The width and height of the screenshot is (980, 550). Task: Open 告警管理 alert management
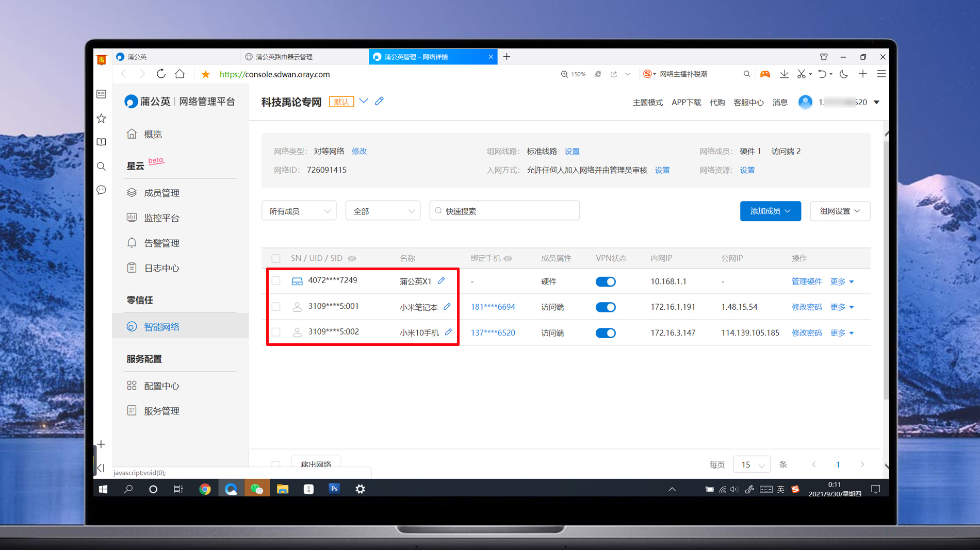[161, 242]
